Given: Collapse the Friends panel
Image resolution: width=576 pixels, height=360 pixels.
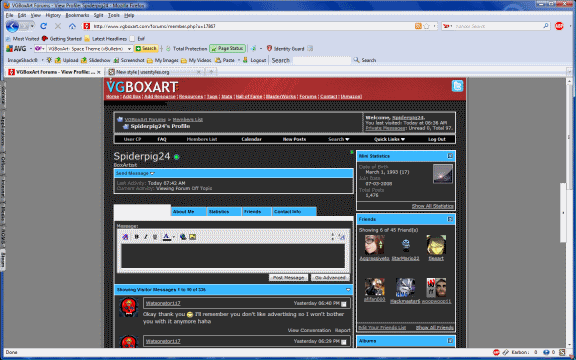Looking at the screenshot, I should click(450, 219).
